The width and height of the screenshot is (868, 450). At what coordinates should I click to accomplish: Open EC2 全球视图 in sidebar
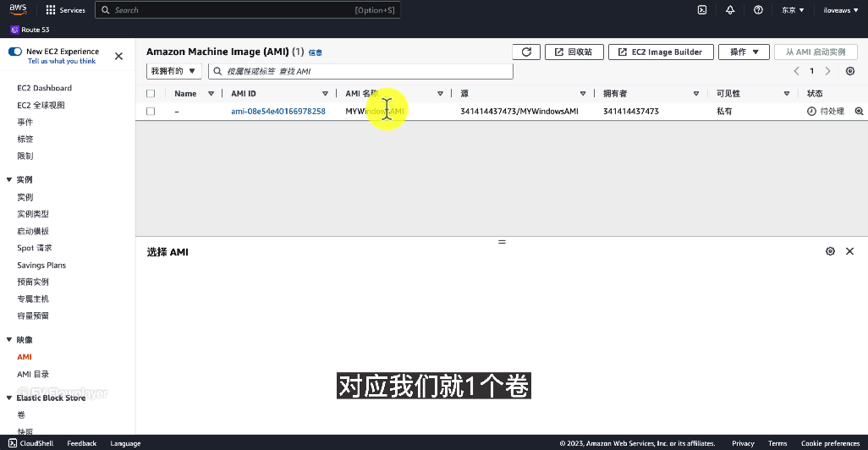coord(41,105)
